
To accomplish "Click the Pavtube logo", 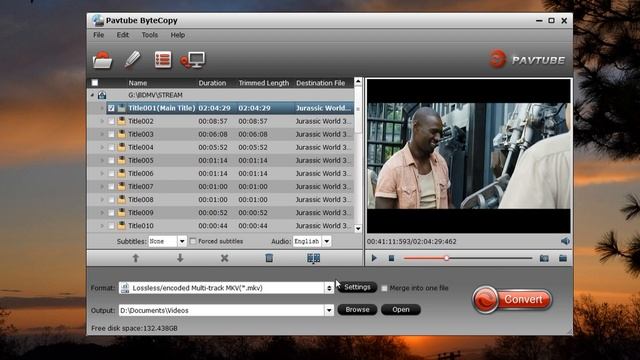I will (527, 60).
